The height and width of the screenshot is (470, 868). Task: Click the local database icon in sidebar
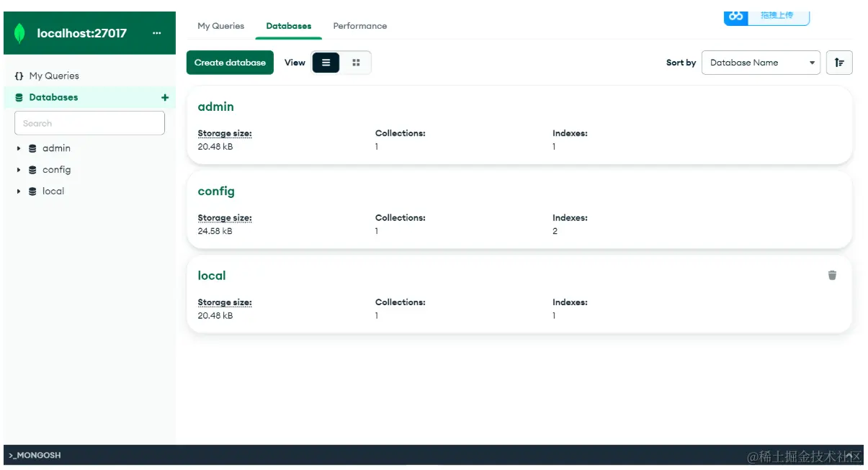pos(32,191)
